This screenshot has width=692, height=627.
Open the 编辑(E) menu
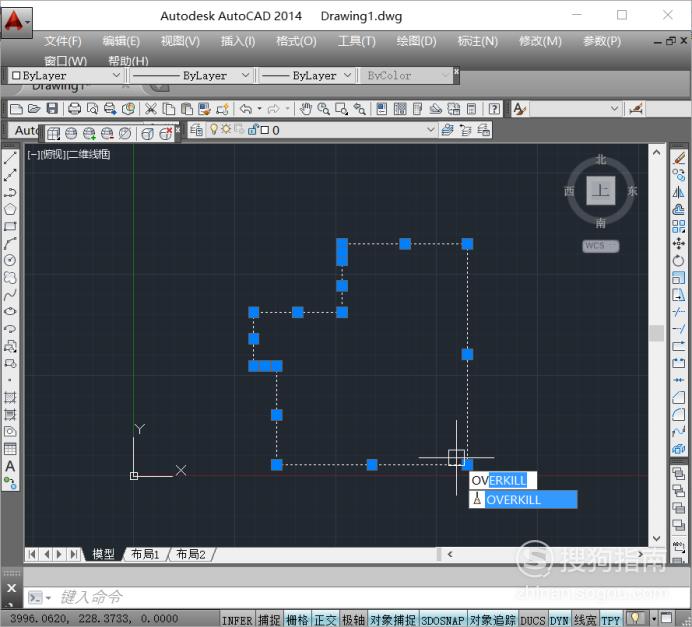(121, 41)
